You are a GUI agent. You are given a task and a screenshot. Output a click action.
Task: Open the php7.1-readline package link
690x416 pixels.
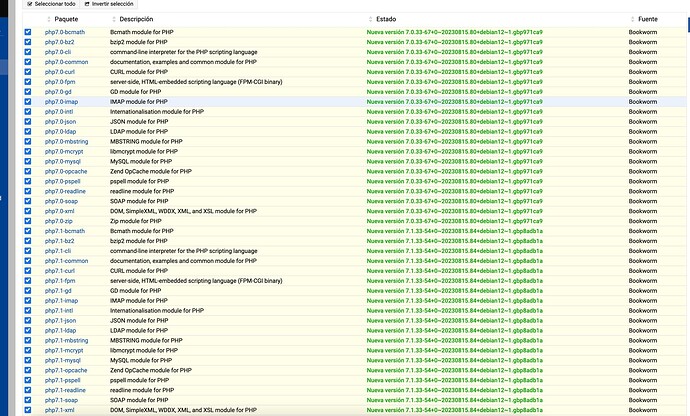click(65, 390)
